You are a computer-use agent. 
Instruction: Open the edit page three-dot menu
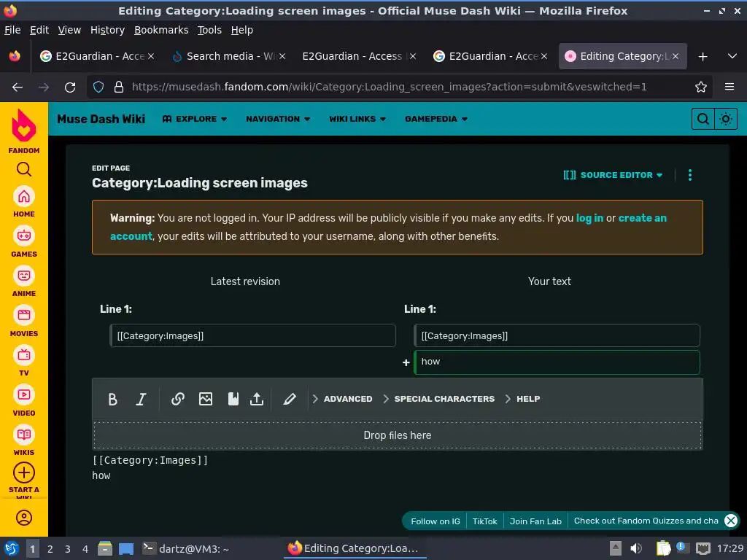690,175
